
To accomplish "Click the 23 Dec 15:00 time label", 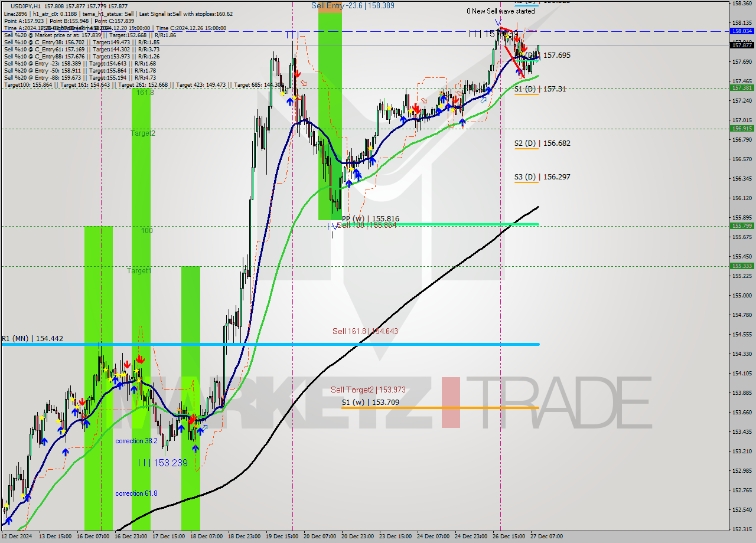I will coord(395,537).
